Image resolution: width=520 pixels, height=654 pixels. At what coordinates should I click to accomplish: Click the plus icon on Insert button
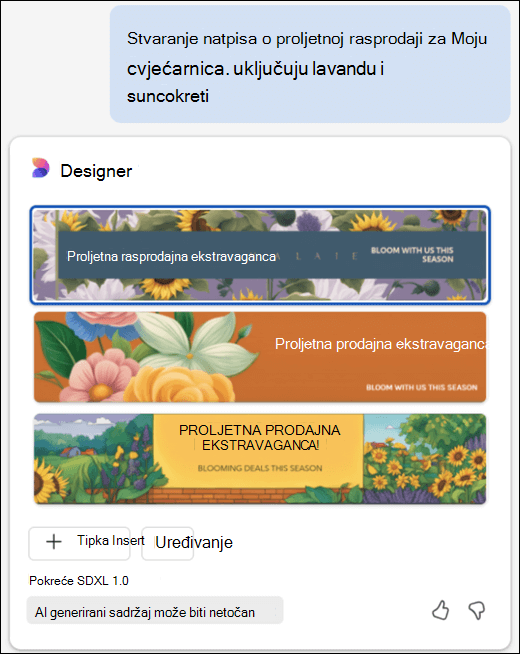tap(53, 542)
